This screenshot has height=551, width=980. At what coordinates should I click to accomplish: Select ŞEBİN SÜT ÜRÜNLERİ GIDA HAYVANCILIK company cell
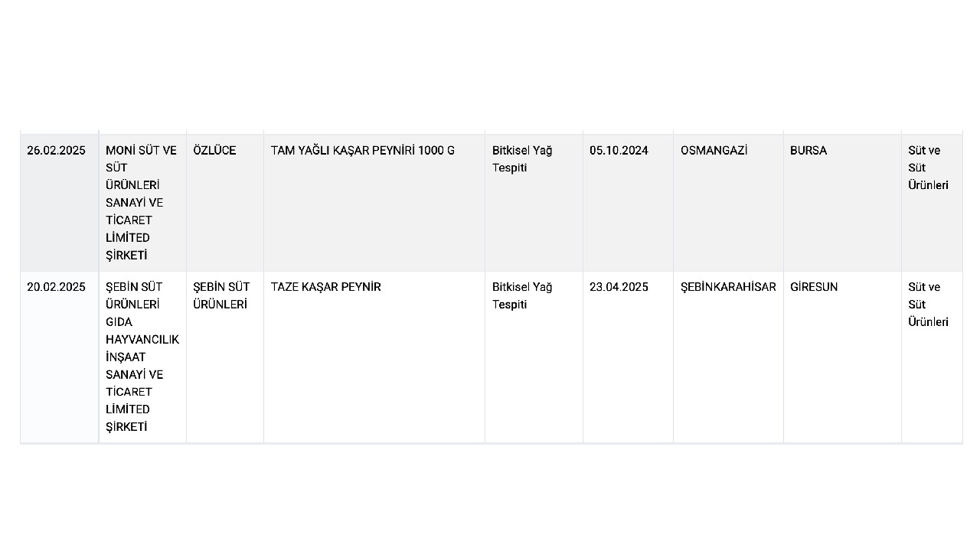(x=142, y=357)
